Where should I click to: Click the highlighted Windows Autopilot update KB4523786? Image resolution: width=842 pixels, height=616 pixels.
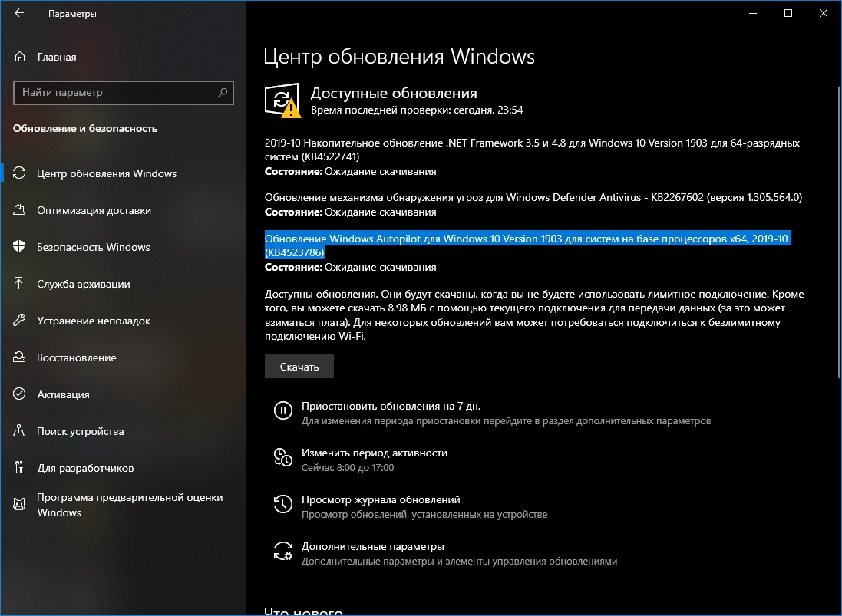(527, 245)
